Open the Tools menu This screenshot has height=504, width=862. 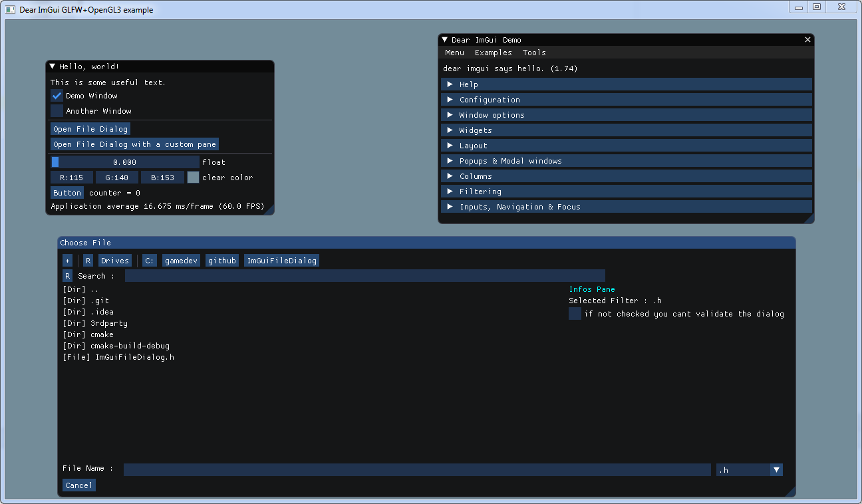coord(534,53)
